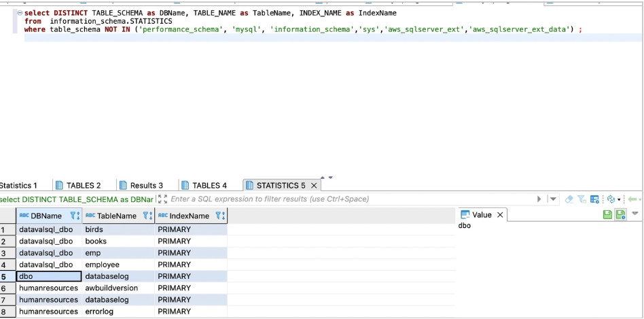
Task: Select row number 1 header
Action: click(x=7, y=229)
